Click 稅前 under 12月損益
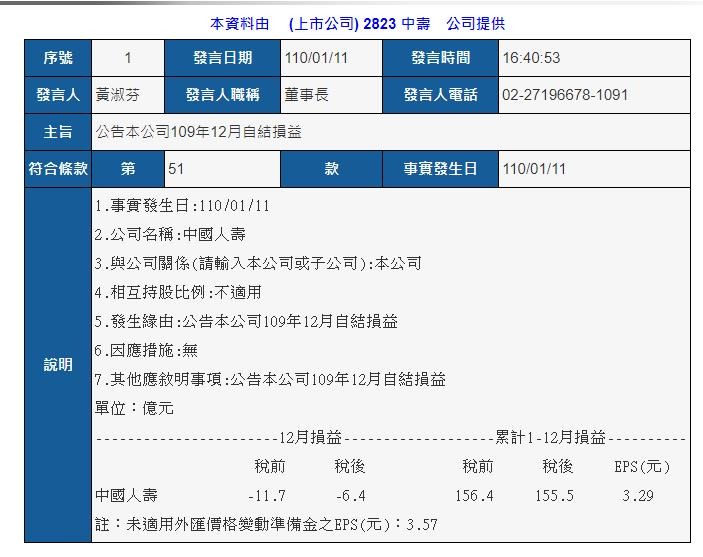 270,466
